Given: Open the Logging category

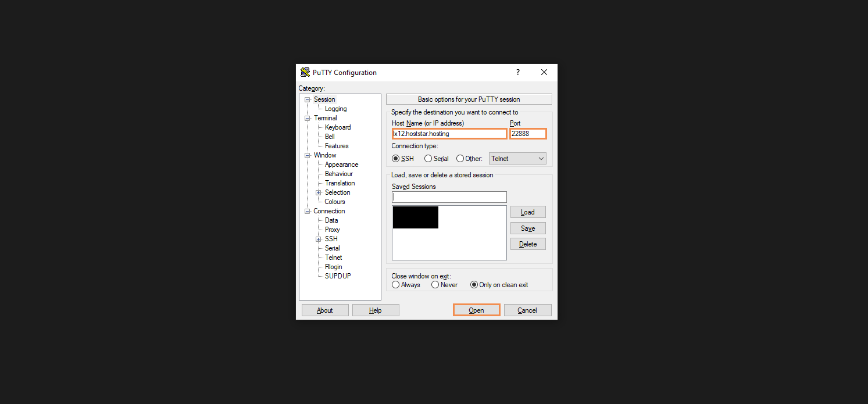Looking at the screenshot, I should [x=336, y=109].
